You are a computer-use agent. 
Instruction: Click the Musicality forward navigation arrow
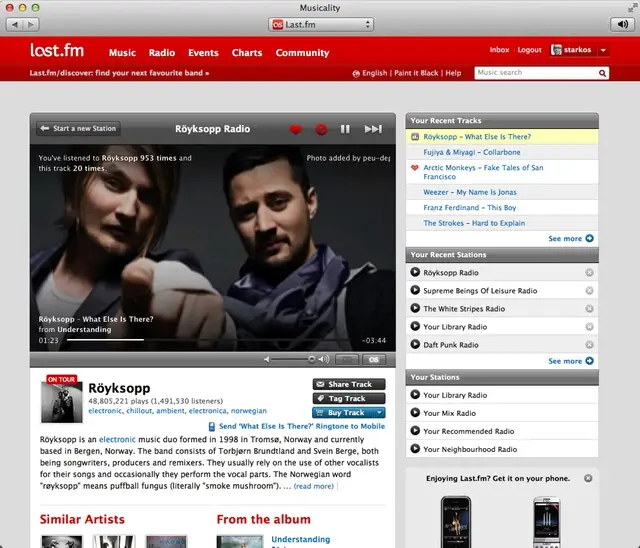pyautogui.click(x=31, y=24)
